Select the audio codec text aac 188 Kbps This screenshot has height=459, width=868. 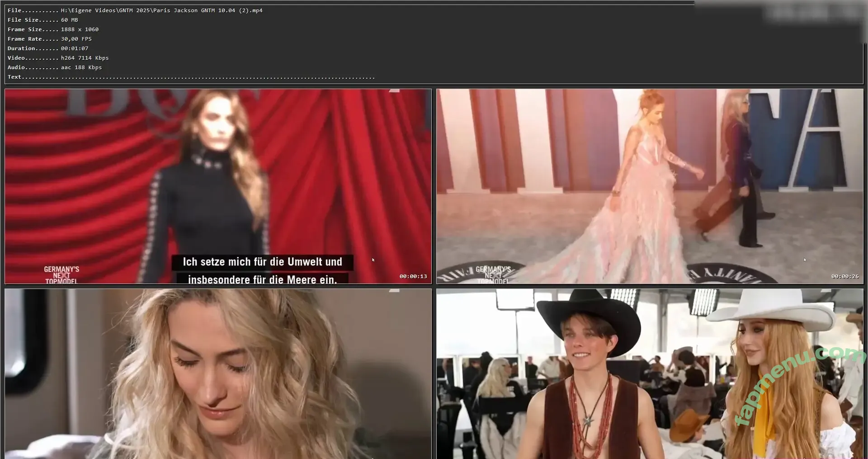tap(81, 67)
